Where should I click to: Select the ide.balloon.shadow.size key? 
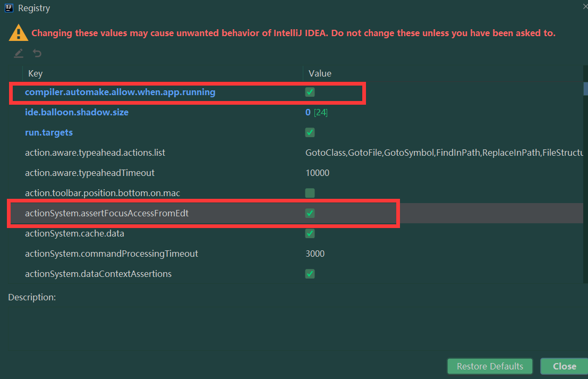[76, 112]
